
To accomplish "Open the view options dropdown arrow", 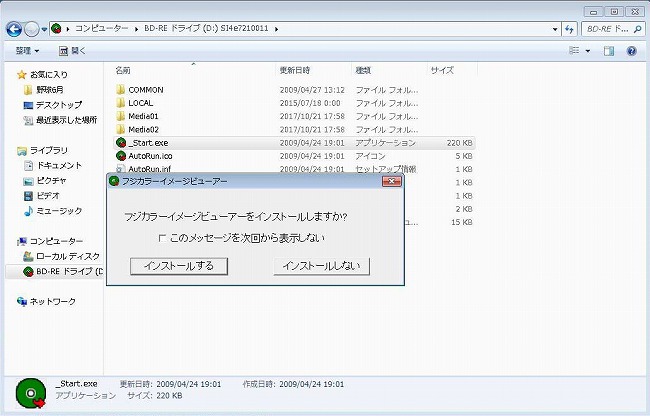I will pyautogui.click(x=587, y=50).
